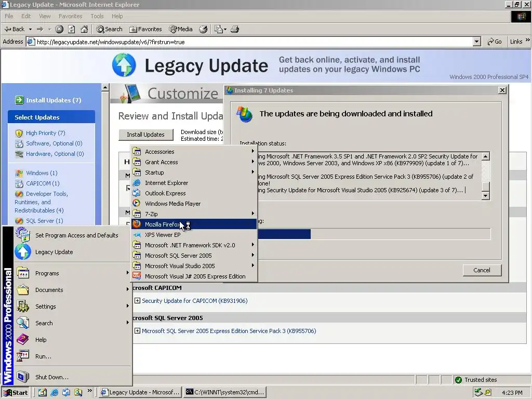
Task: Click the Internet Explorer quick launch icon
Action: (x=54, y=392)
